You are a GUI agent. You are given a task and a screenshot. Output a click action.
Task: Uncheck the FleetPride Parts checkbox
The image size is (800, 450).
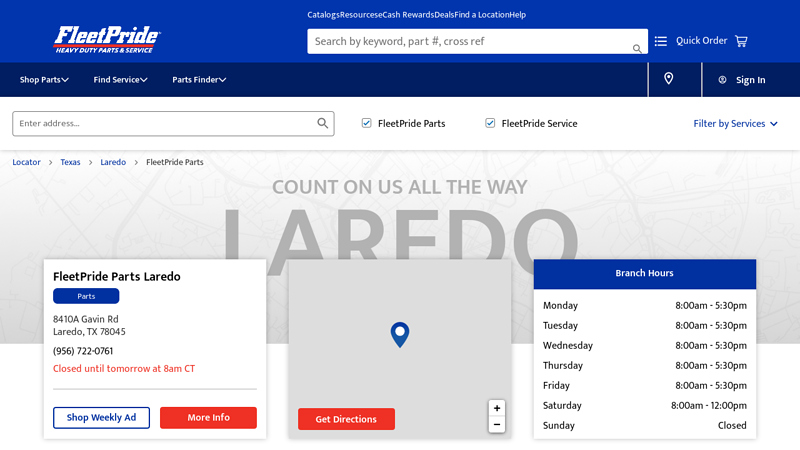tap(367, 123)
